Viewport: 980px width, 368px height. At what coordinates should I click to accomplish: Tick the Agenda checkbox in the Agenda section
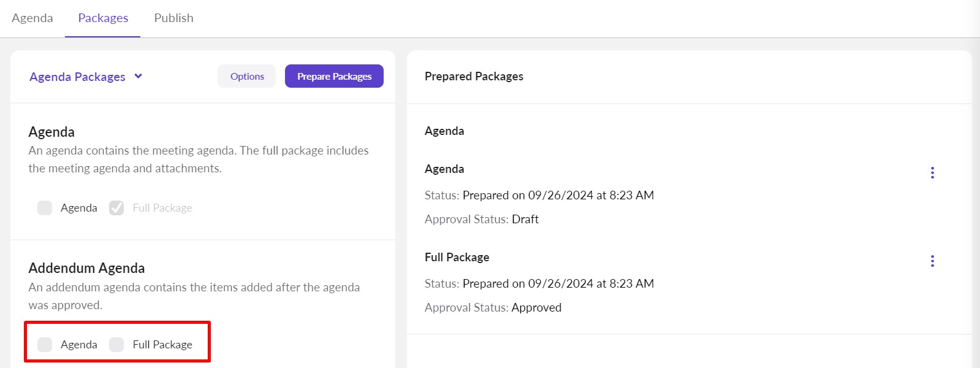pyautogui.click(x=45, y=208)
